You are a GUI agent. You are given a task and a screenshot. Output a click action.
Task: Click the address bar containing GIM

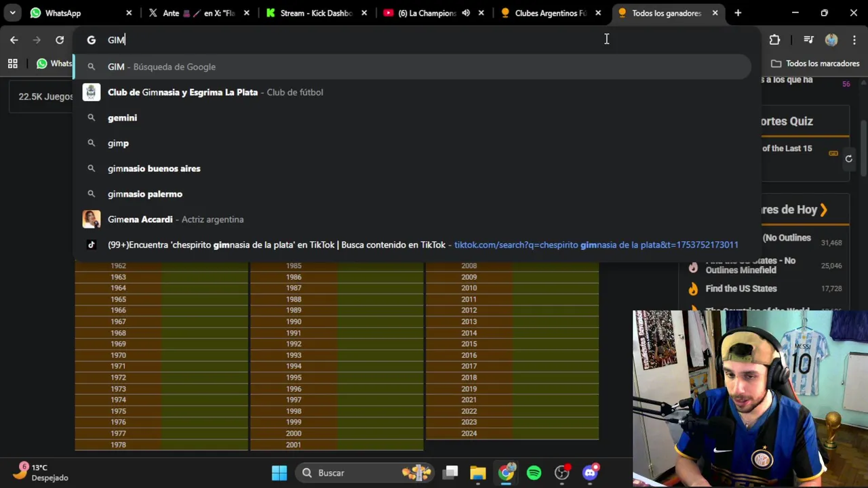pyautogui.click(x=416, y=40)
